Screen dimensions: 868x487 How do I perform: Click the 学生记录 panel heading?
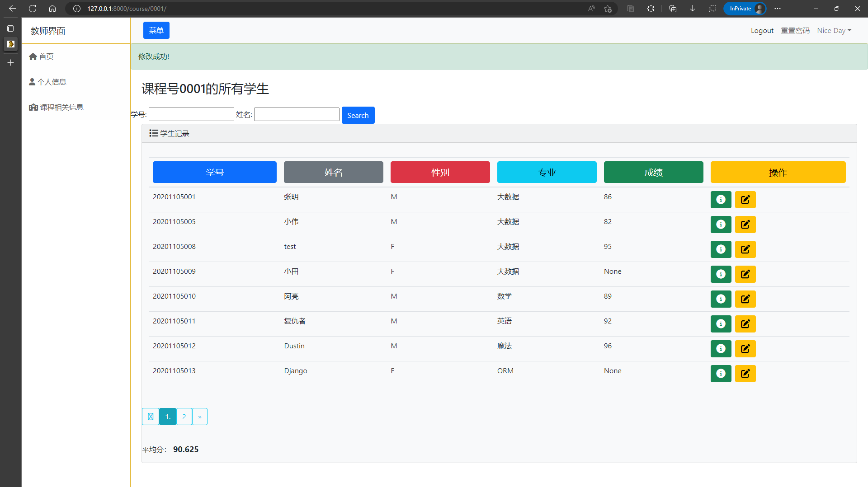pyautogui.click(x=170, y=133)
